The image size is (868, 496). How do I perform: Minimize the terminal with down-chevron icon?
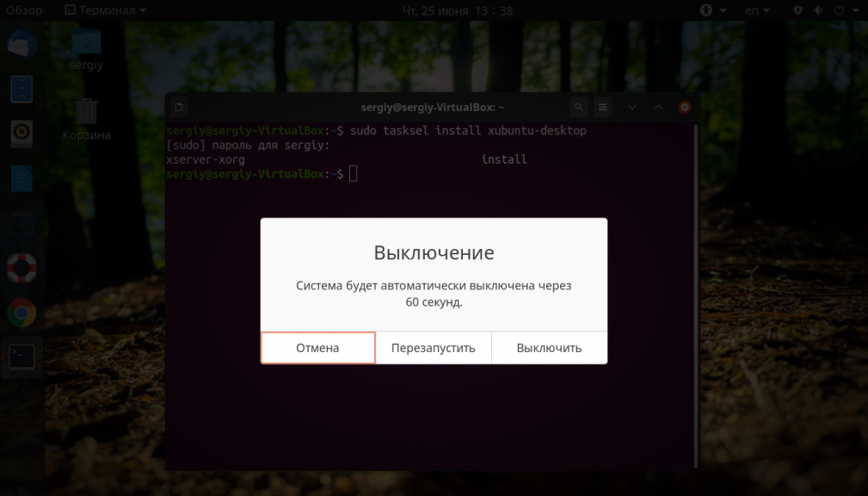tap(632, 107)
